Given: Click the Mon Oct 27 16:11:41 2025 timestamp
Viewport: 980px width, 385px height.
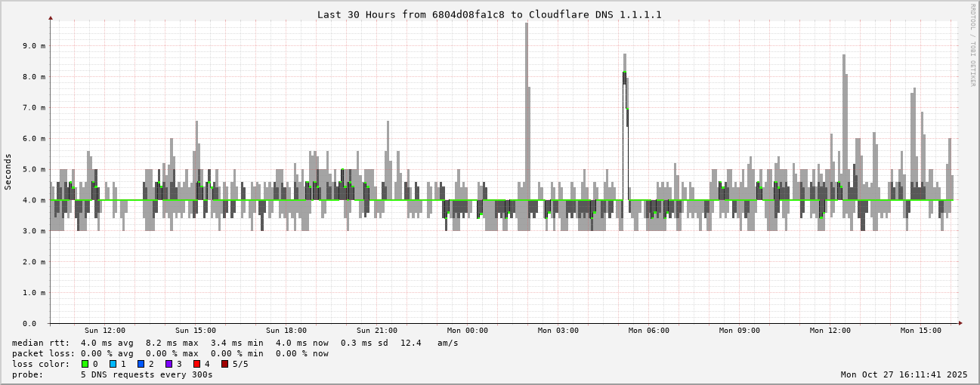Looking at the screenshot, I should coord(904,374).
